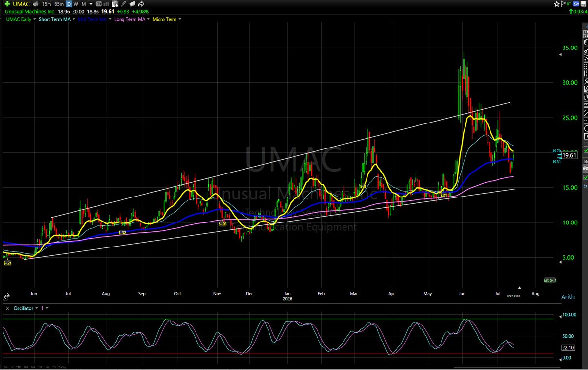
Task: Click the folder icon in top toolbar
Action: coord(132,4)
